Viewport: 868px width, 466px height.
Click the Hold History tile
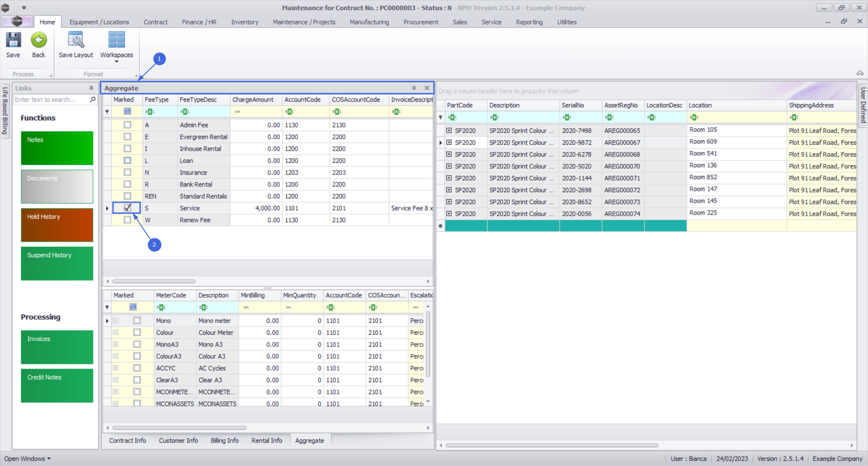57,225
